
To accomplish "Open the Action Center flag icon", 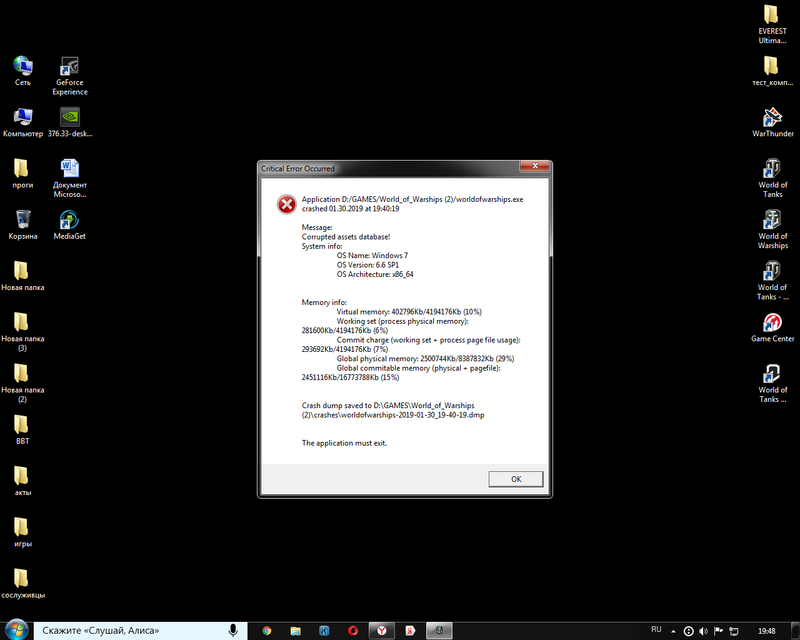I will 718,631.
